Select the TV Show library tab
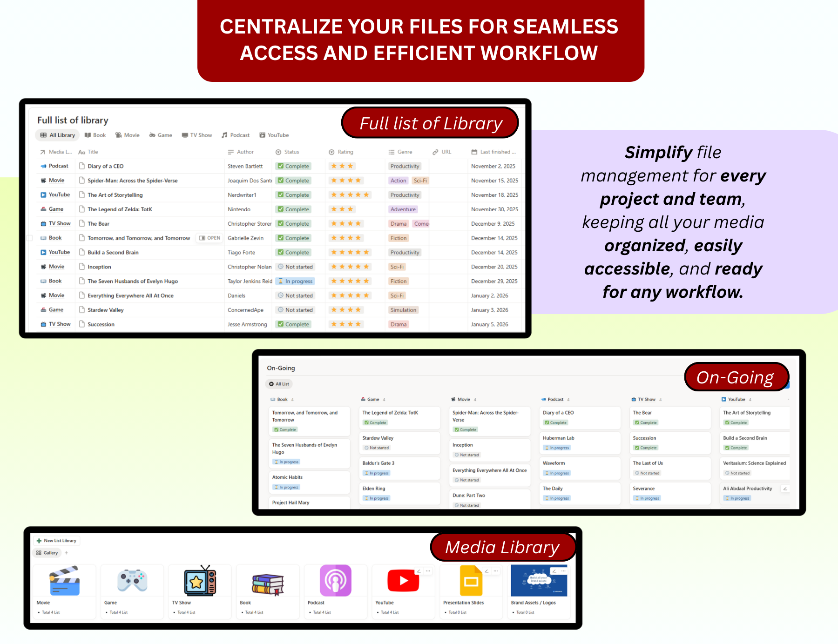Viewport: 838px width, 644px height. (196, 135)
